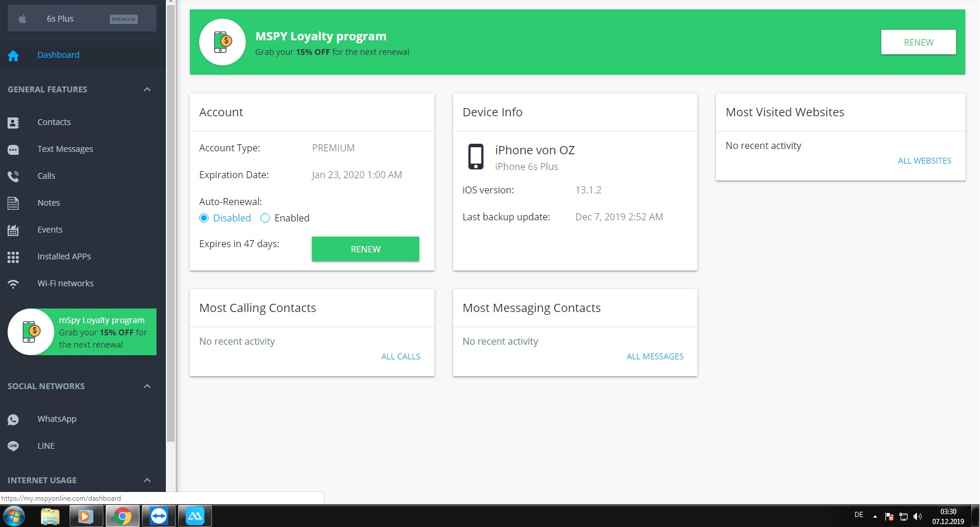Open Contacts via its sidebar icon
This screenshot has width=980, height=527.
(x=13, y=123)
